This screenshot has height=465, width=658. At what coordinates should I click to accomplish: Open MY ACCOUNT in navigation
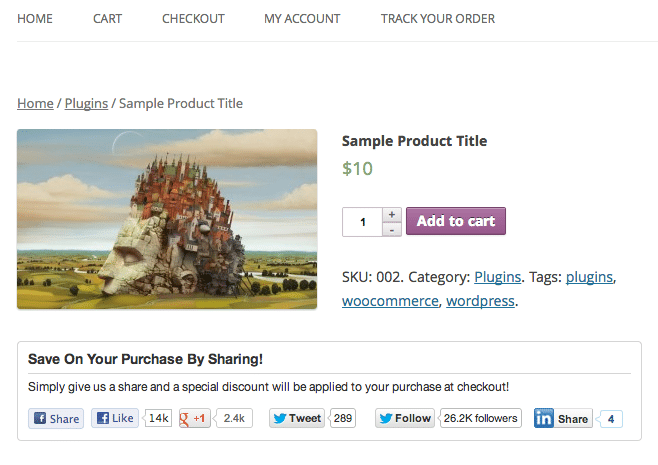tap(302, 19)
